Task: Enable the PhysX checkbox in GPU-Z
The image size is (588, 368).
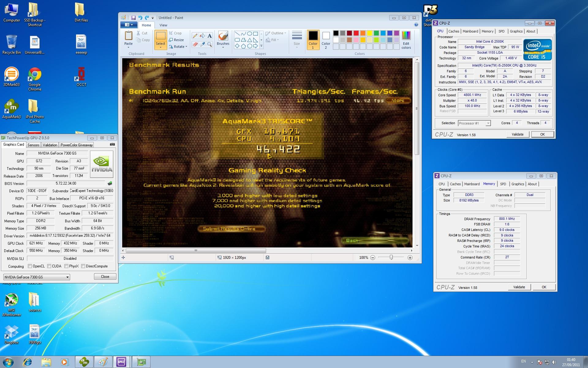Action: (x=66, y=266)
